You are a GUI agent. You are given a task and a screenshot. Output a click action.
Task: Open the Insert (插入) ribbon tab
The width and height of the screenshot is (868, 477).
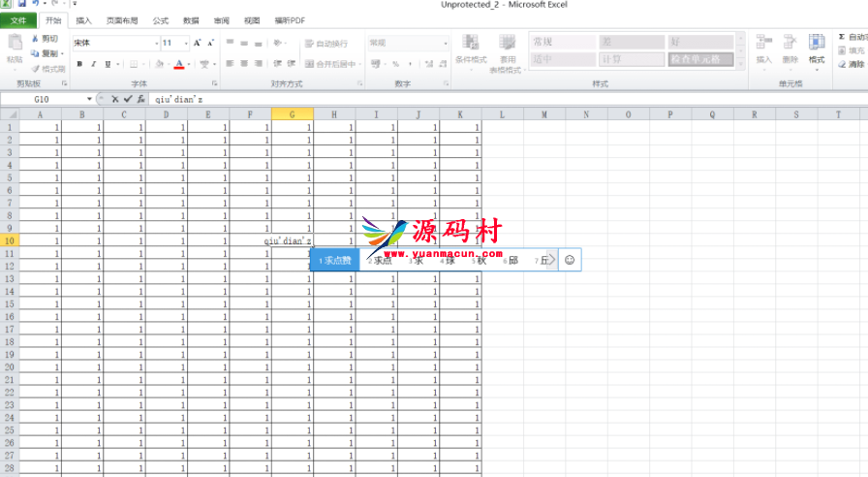tap(84, 19)
